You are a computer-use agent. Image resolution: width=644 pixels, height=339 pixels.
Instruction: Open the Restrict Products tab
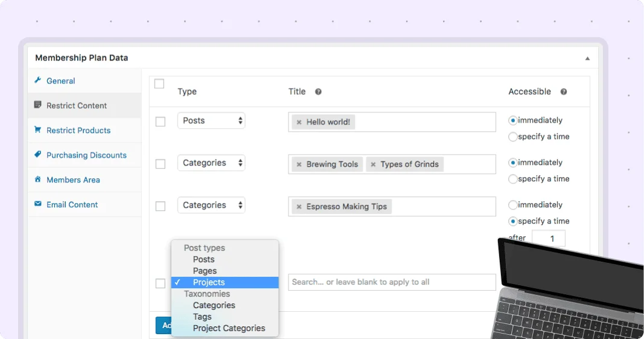click(x=84, y=130)
